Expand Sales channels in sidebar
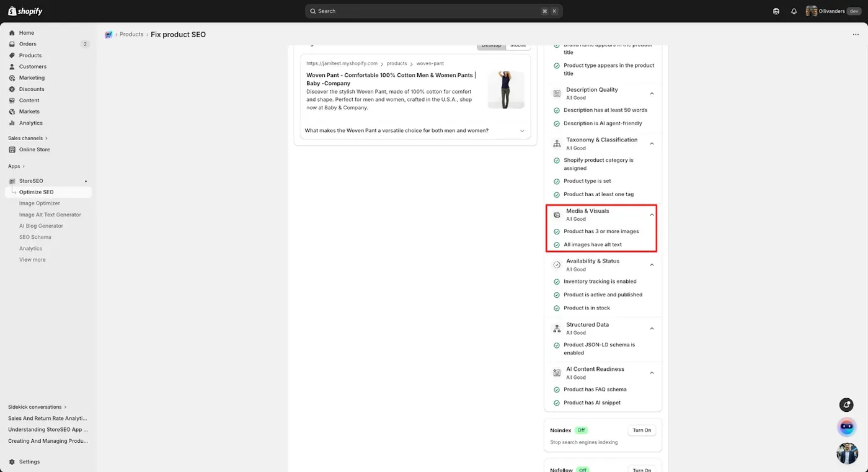Image resolution: width=868 pixels, height=472 pixels. [28, 138]
